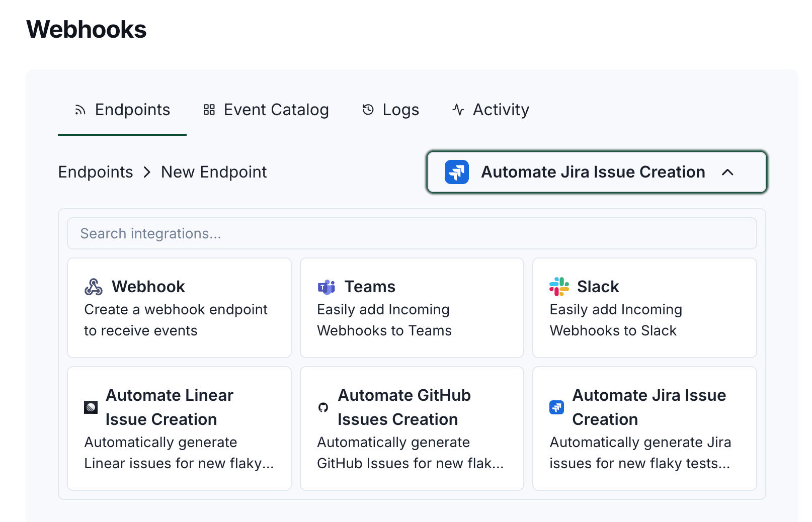Click the Microsoft Teams logo
This screenshot has width=812, height=522.
327,287
